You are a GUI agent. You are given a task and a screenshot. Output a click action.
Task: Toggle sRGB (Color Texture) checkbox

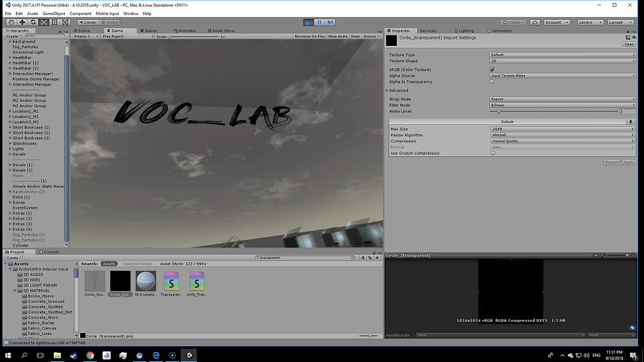[x=492, y=70]
